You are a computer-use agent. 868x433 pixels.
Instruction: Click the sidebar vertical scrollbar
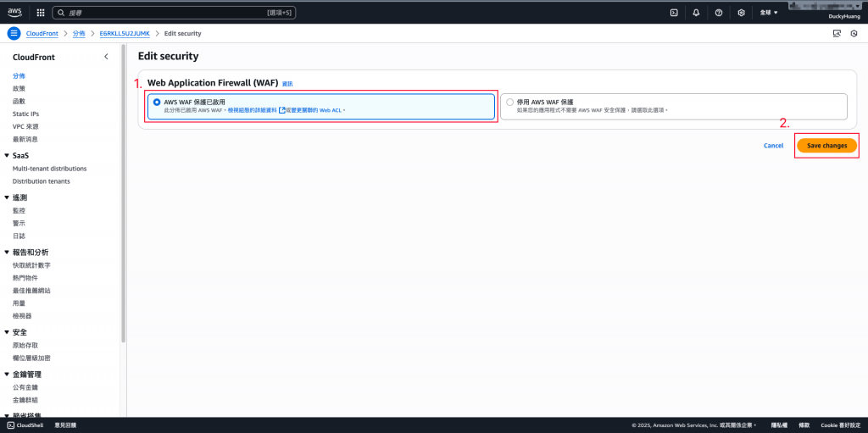123,194
